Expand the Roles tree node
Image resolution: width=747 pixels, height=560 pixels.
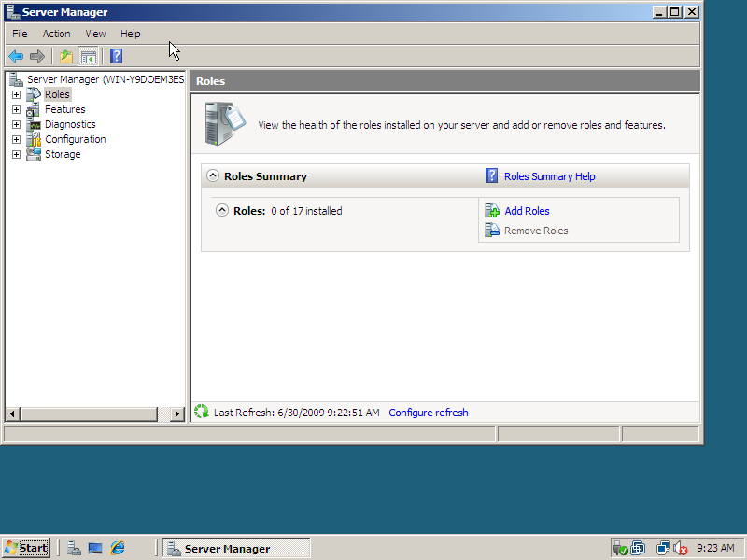[16, 95]
